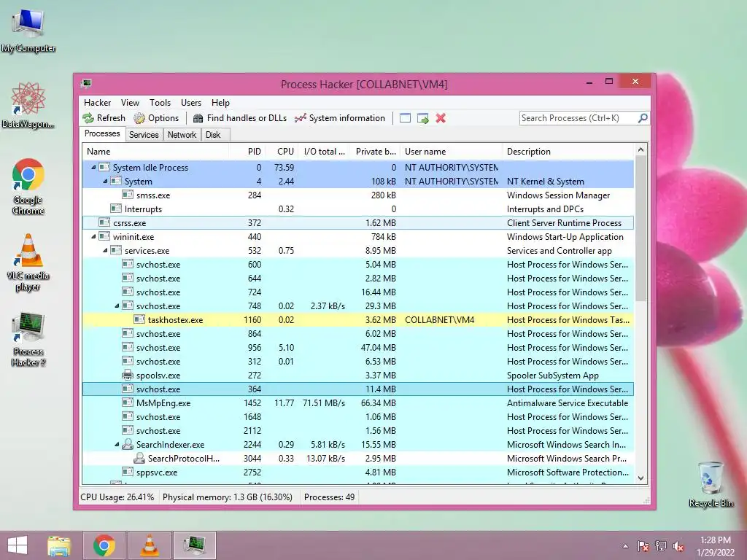This screenshot has height=560, width=747.
Task: Select Process Hacker 2 desktop shortcut
Action: (x=28, y=339)
